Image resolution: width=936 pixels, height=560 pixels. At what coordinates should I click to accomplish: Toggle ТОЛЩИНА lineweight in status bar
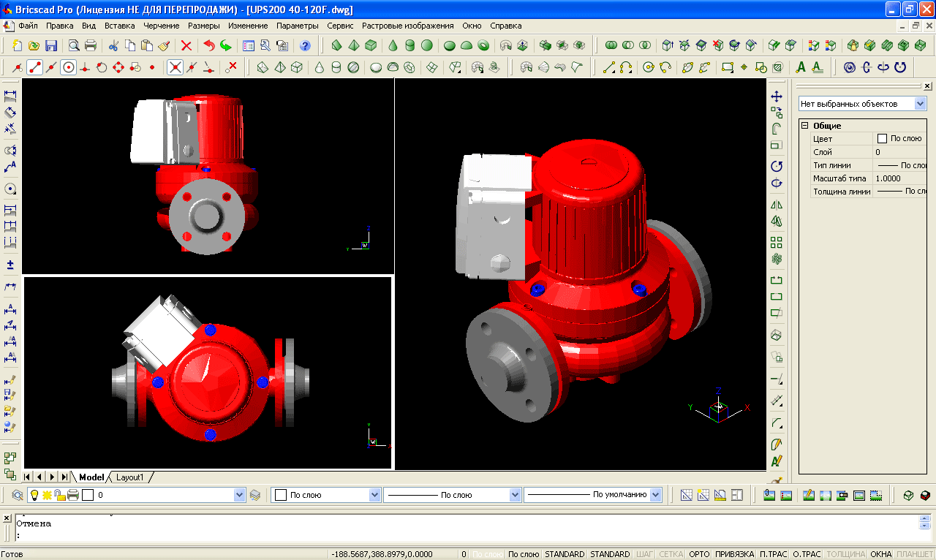point(845,554)
